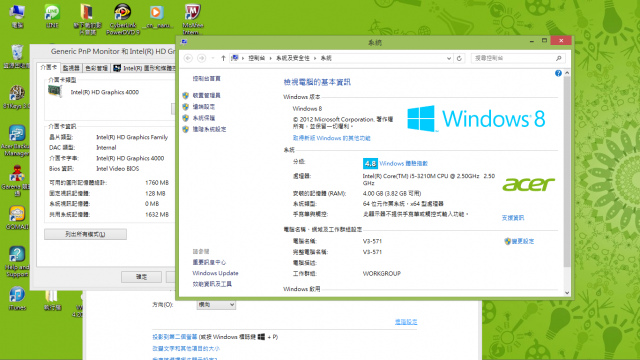Launch the Acer Backup Manager shortcut

pyautogui.click(x=16, y=141)
